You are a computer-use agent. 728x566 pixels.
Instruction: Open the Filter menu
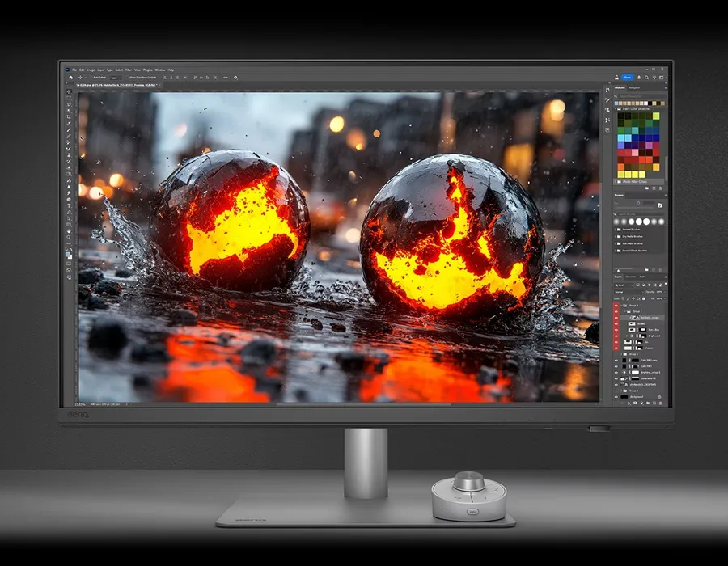[x=128, y=70]
